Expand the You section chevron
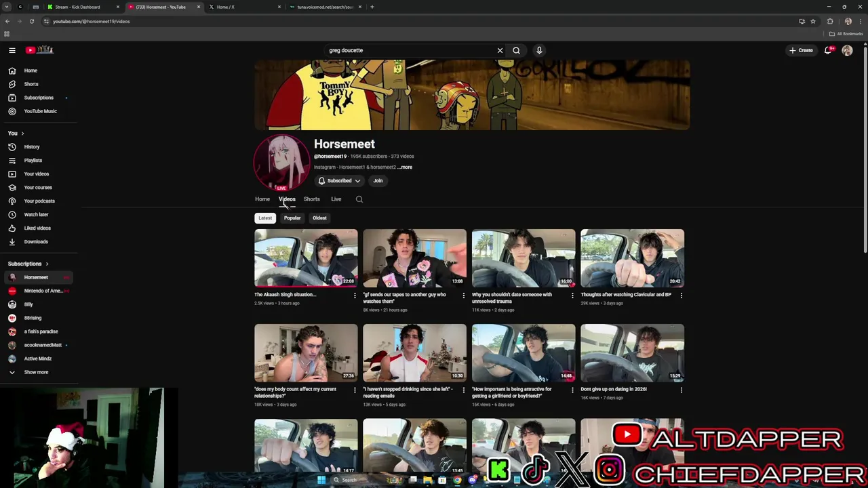The image size is (868, 488). click(x=22, y=134)
